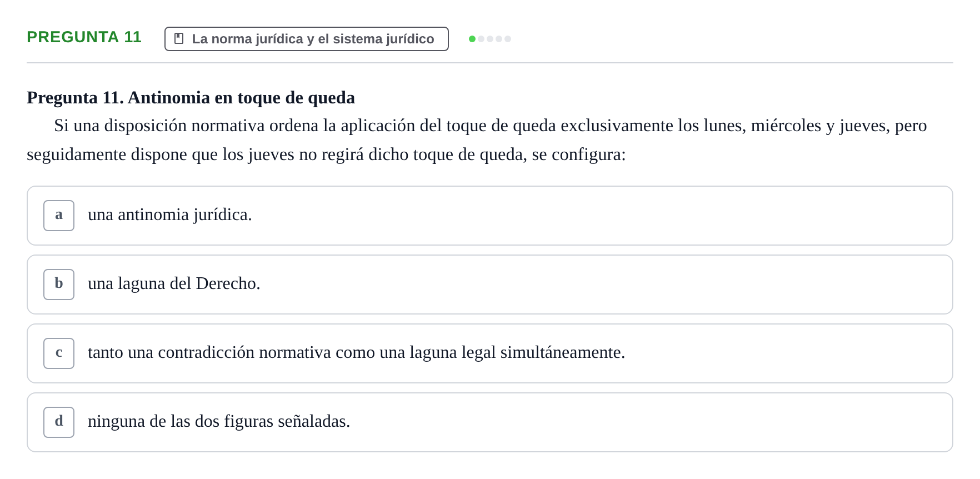Screen dimensions: 980x479
Task: Click heading 'Antinomia en toque de queda'
Action: coord(191,98)
